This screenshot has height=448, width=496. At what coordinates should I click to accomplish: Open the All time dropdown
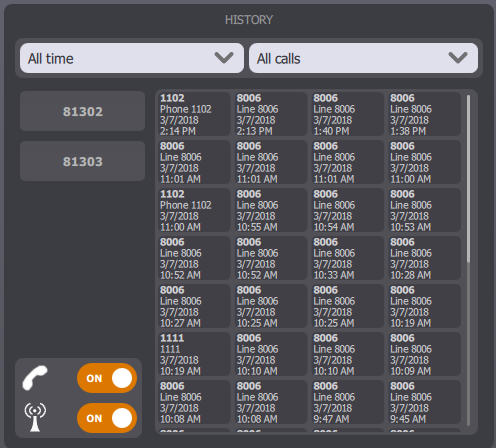[132, 58]
